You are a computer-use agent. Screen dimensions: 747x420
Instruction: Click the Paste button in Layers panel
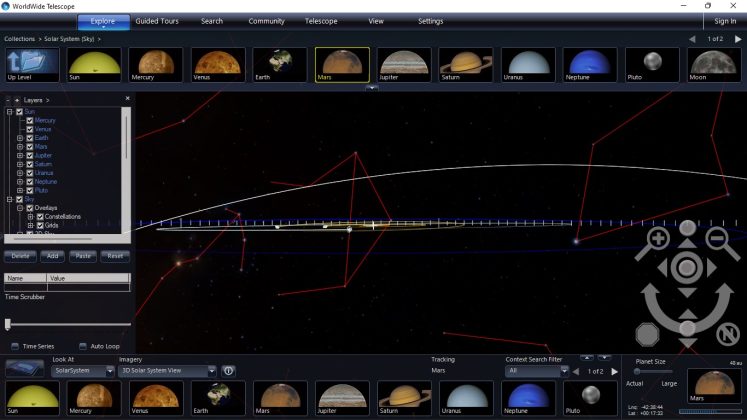tap(83, 256)
